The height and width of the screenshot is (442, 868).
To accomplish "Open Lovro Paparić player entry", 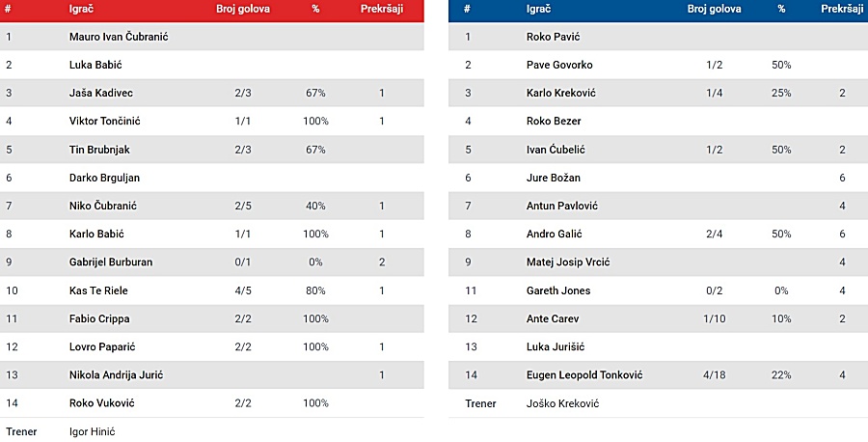I will pyautogui.click(x=102, y=346).
